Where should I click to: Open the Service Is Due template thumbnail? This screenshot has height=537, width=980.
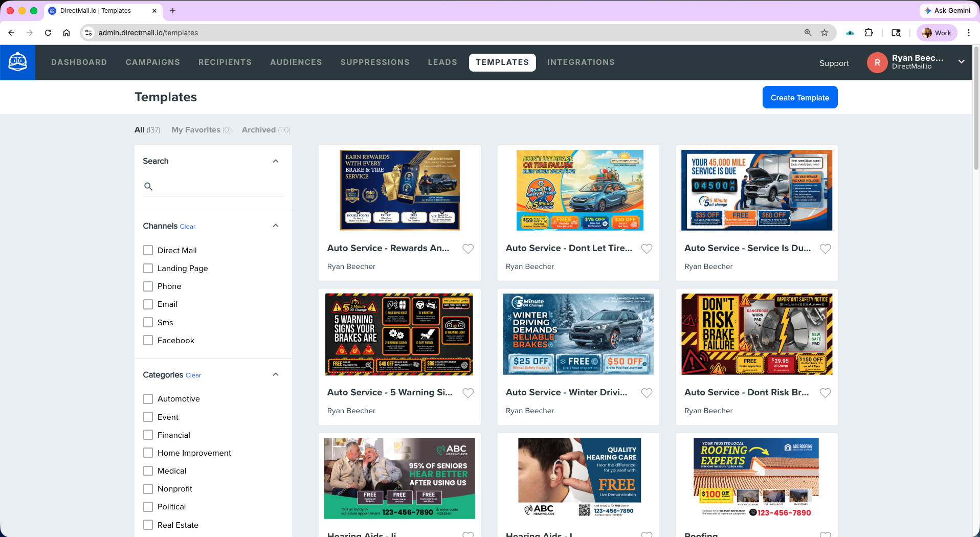(756, 190)
